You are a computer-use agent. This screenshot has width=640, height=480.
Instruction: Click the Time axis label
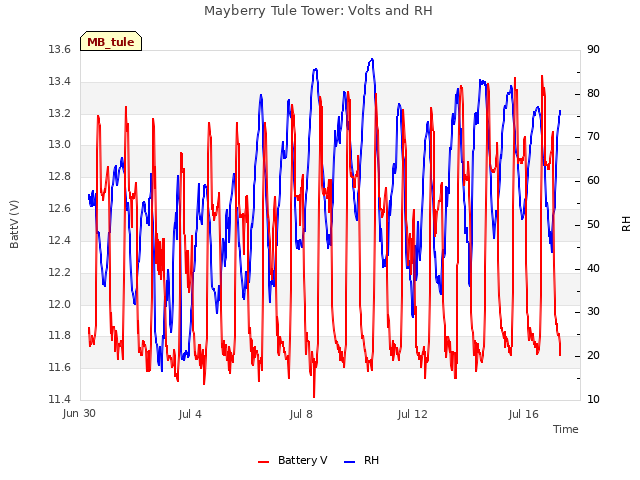[x=566, y=429]
